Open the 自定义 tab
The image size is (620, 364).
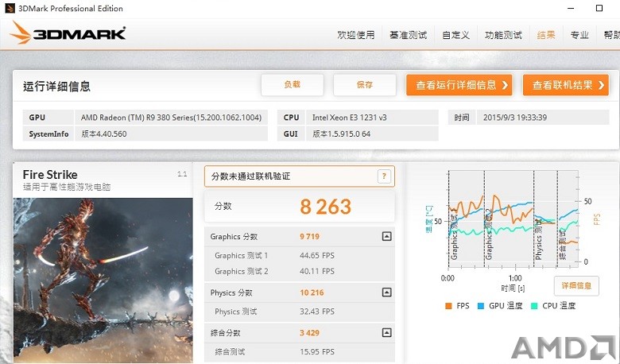(456, 35)
